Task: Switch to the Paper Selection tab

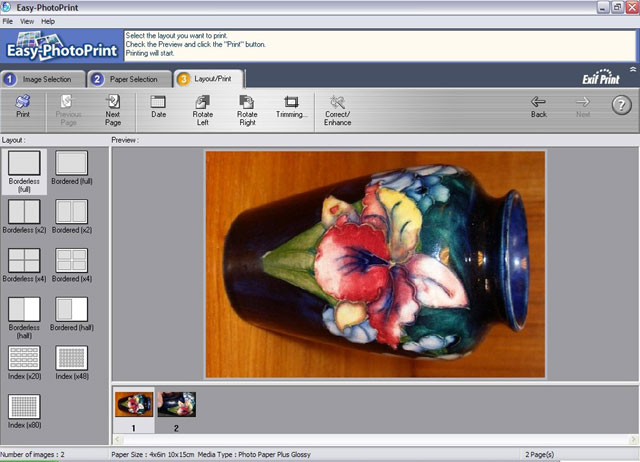Action: [129, 79]
